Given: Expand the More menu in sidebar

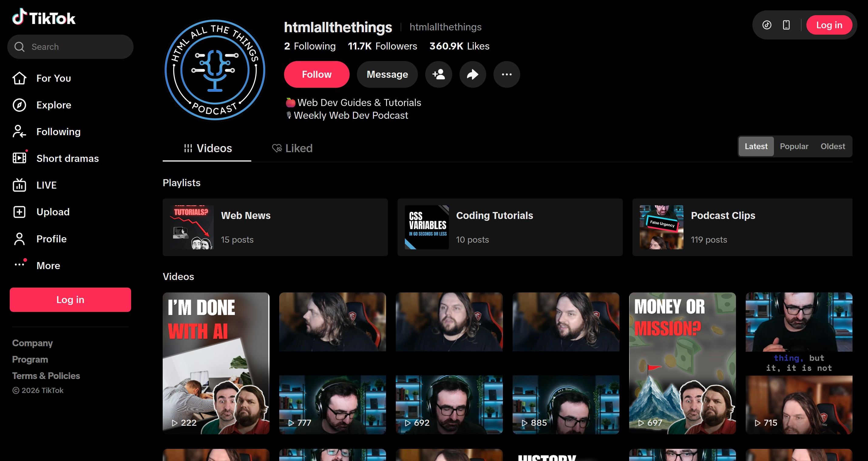Looking at the screenshot, I should click(x=48, y=265).
